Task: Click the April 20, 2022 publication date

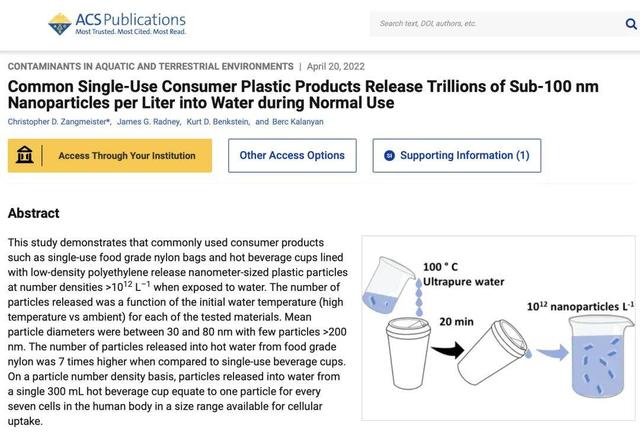Action: (336, 67)
